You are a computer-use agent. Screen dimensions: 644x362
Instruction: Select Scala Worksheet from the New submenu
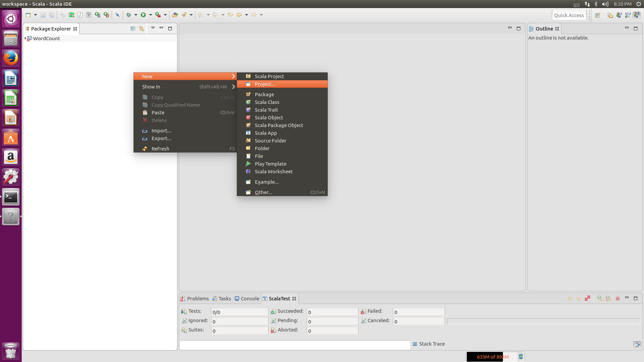pos(273,171)
